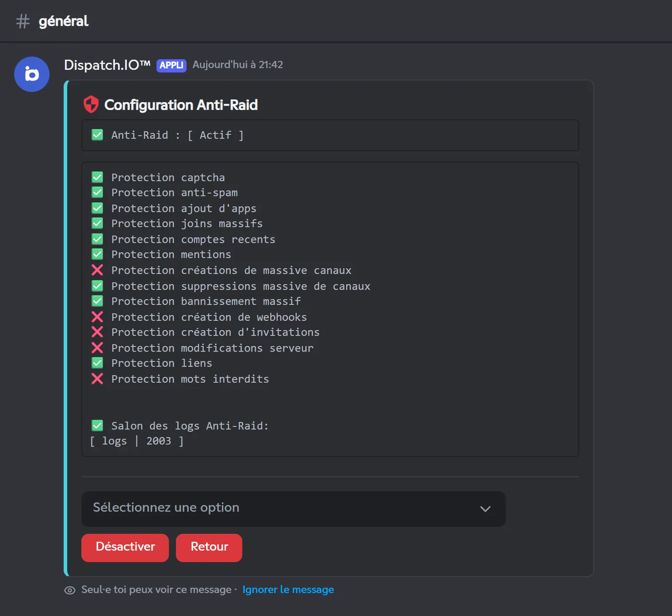Viewport: 672px width, 616px height.
Task: Click green check next to Protection comptes recents
Action: click(x=97, y=239)
